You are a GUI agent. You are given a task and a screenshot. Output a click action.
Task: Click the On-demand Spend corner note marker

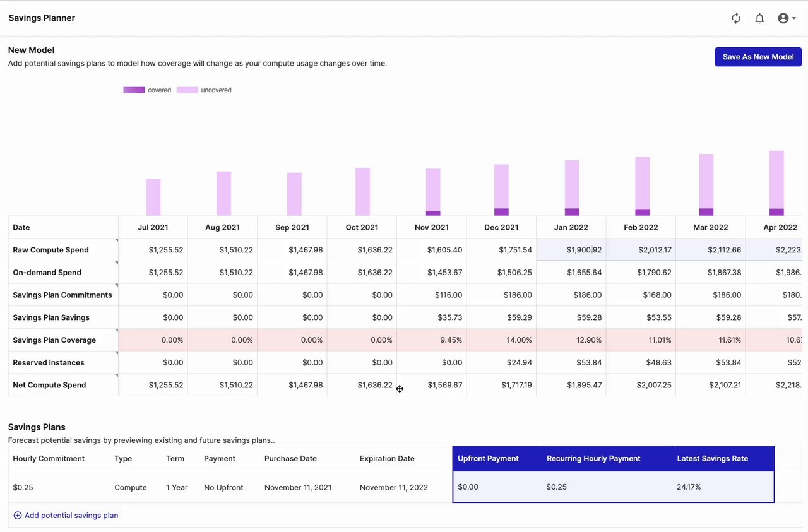click(x=116, y=263)
